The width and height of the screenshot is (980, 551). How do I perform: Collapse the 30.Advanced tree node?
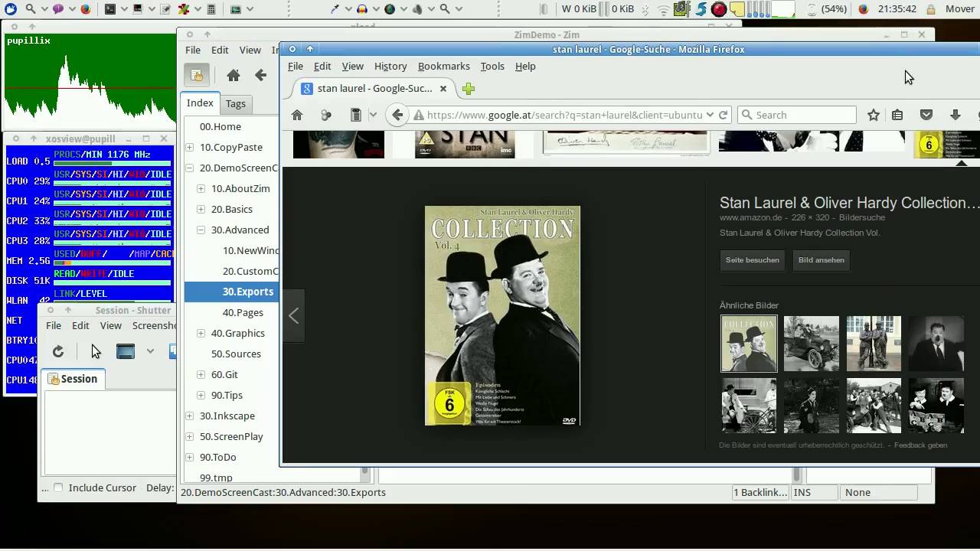tap(201, 230)
